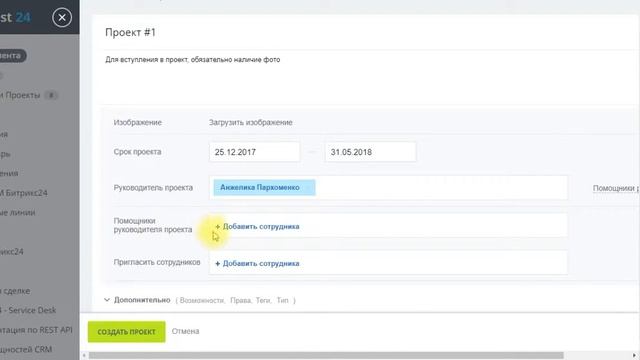This screenshot has height=360, width=640.
Task: Click the left arrow of horizontal scrollbar
Action: (x=84, y=356)
